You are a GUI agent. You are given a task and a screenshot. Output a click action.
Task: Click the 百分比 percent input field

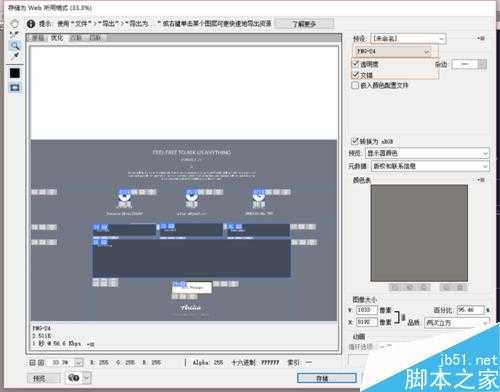[x=470, y=310]
